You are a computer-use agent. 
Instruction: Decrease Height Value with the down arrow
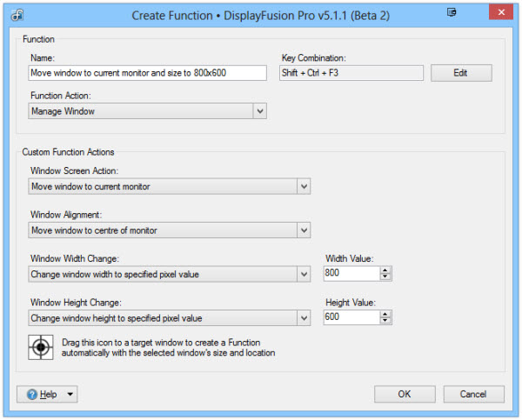coord(385,320)
